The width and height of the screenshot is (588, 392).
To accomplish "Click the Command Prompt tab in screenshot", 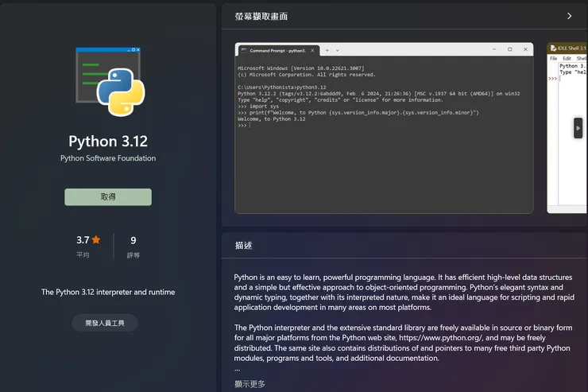I will pos(278,51).
